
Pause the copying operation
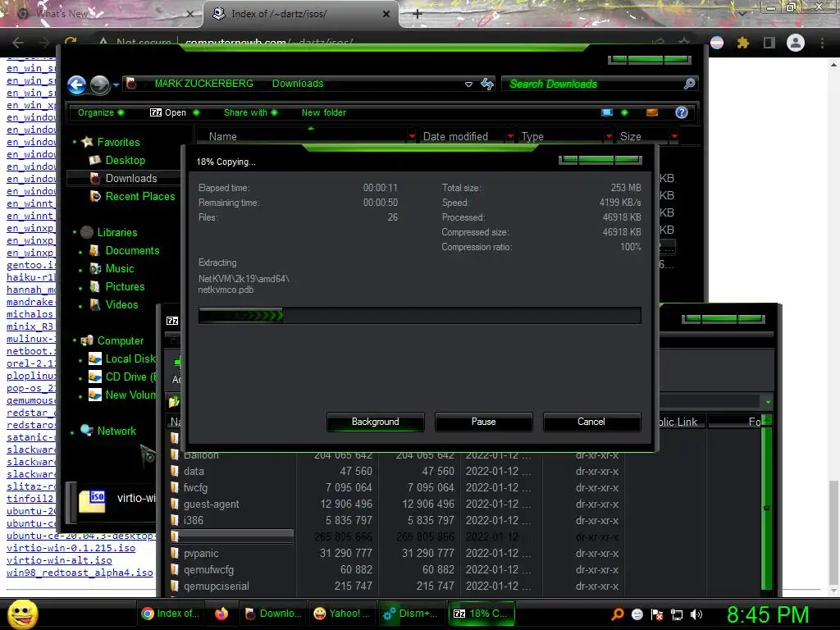pos(483,422)
